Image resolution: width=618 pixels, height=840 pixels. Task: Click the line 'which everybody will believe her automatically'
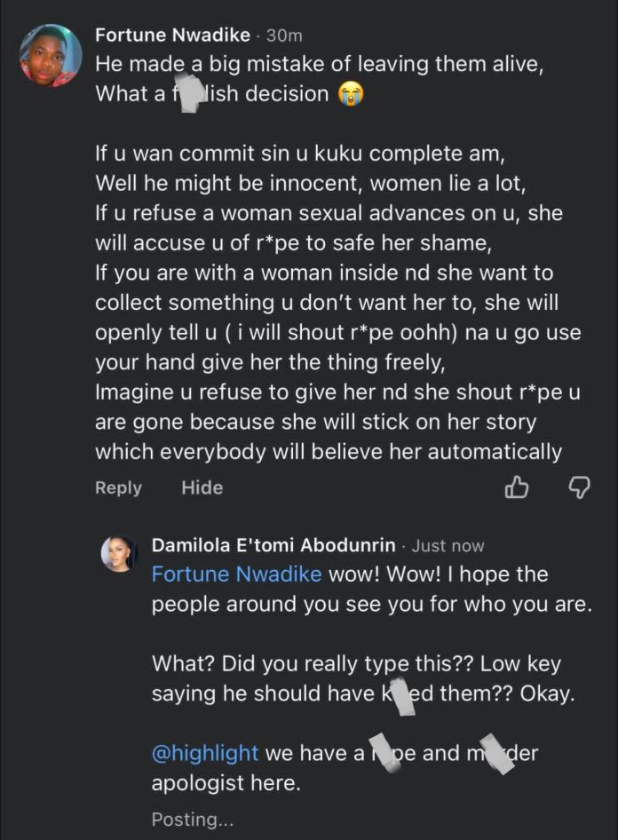(x=329, y=452)
